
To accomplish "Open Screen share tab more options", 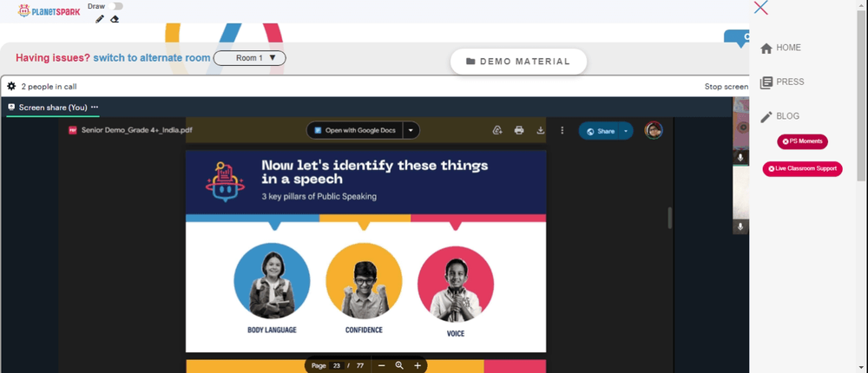I will coord(95,108).
